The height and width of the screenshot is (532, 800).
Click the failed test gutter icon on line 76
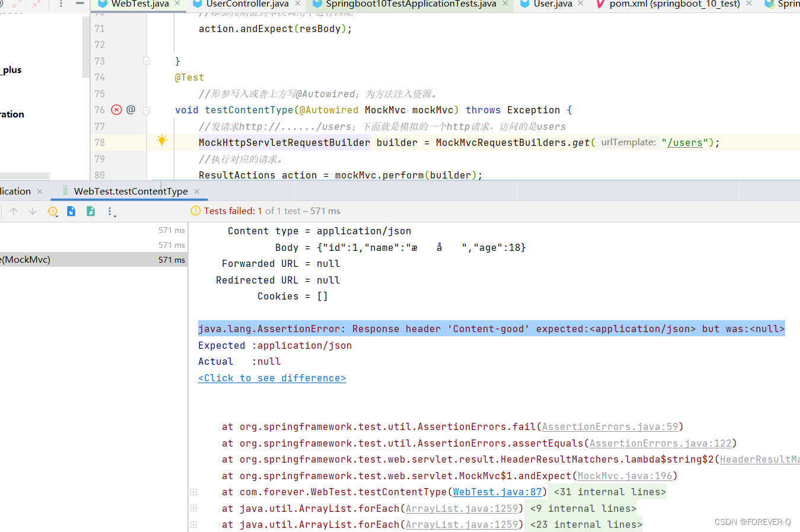(116, 110)
